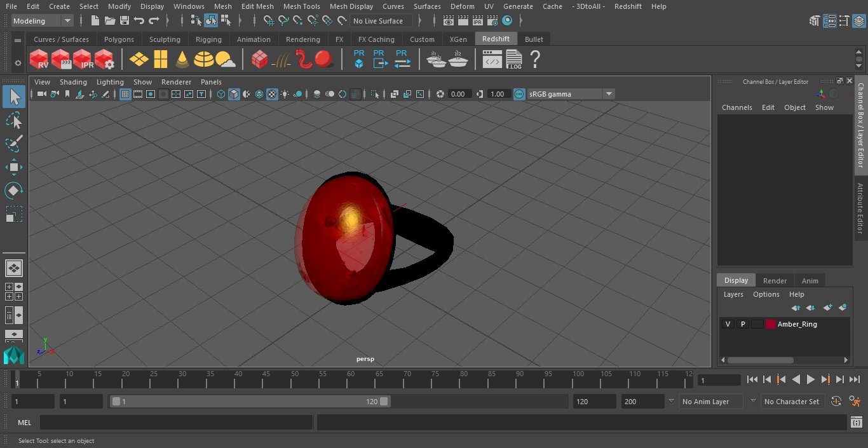Create Redshift portal light window icon
868x448 pixels.
pyautogui.click(x=161, y=59)
